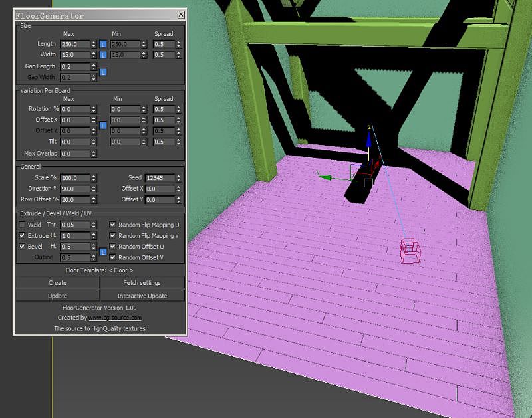The height and width of the screenshot is (418, 532).
Task: Toggle the Bevel H/Outline lock button
Action: tap(103, 252)
